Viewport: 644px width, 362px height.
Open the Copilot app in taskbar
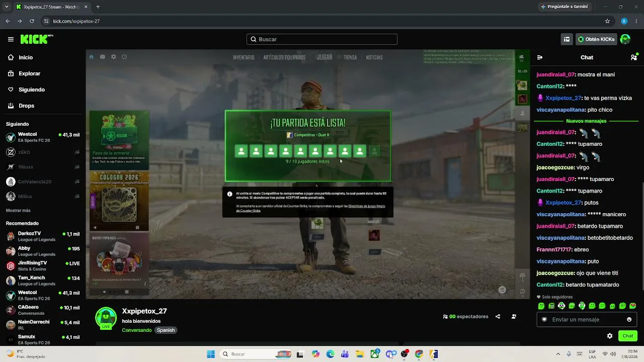(315, 354)
